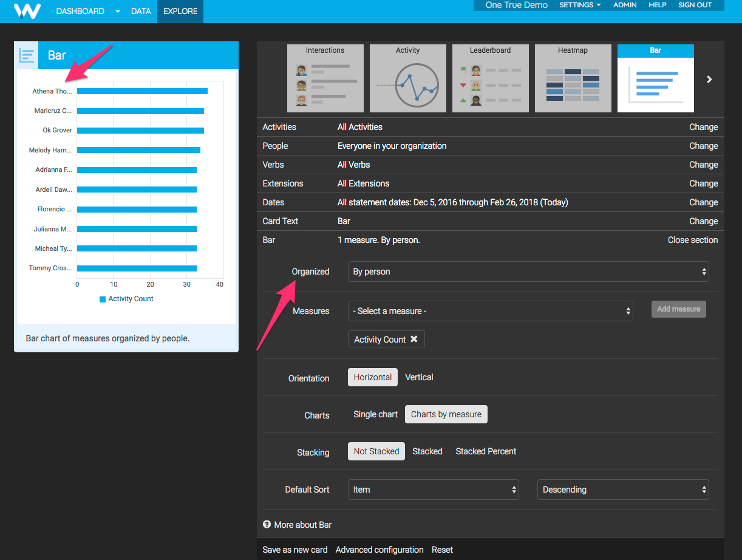Click the Bar card header icon
742x560 pixels.
coord(27,55)
